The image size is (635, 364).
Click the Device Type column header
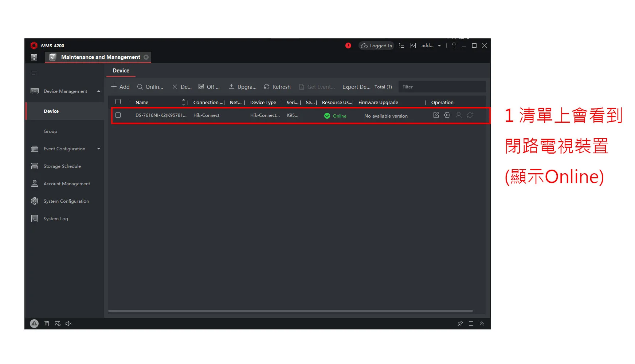coord(263,102)
